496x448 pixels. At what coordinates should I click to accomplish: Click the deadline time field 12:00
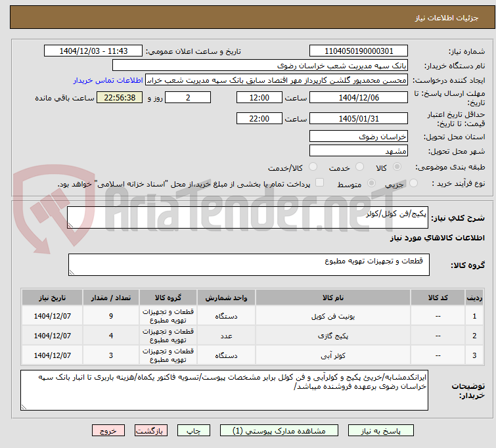tap(259, 97)
